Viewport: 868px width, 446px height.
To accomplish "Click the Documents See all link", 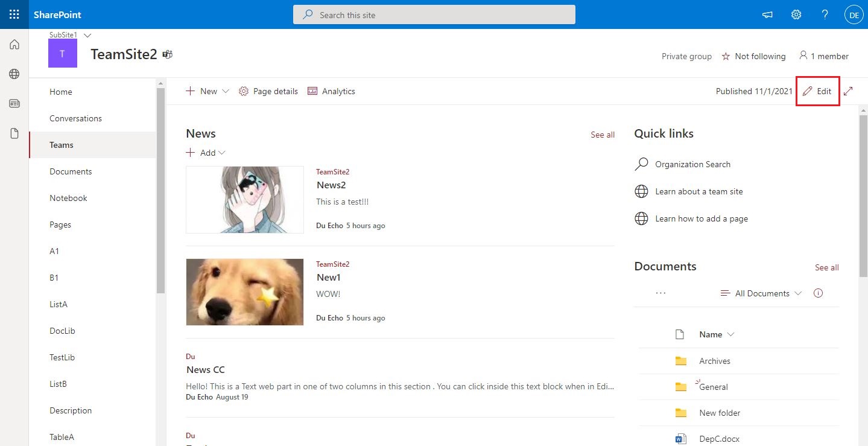I will (827, 267).
